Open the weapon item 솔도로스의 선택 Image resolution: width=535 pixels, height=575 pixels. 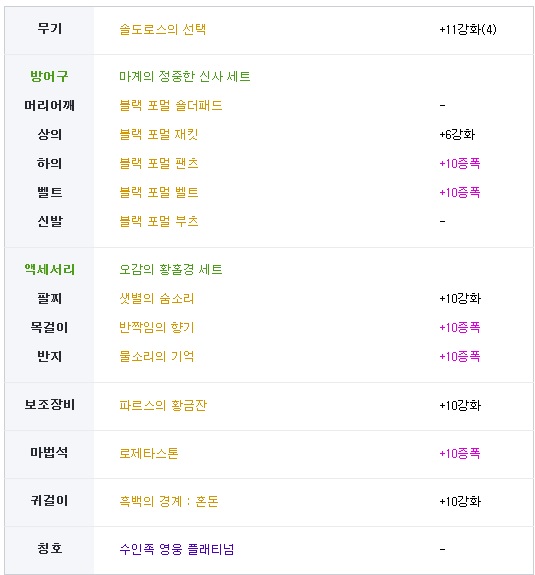[162, 29]
